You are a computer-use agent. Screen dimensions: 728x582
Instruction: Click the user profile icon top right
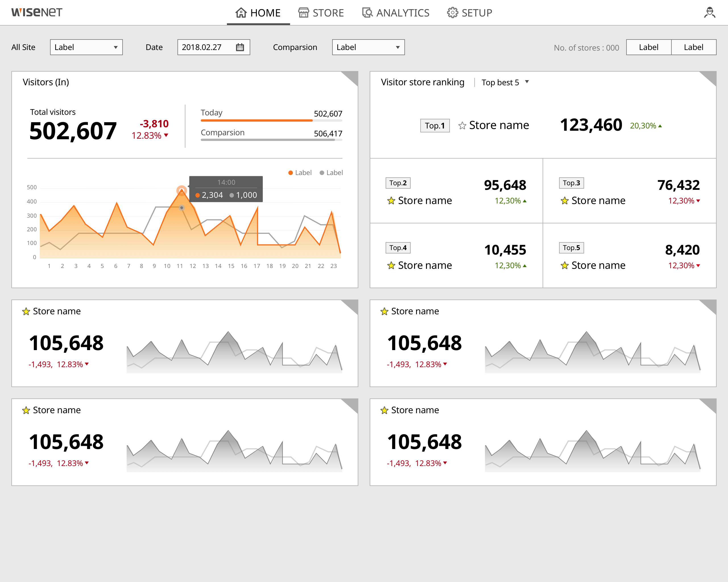709,13
